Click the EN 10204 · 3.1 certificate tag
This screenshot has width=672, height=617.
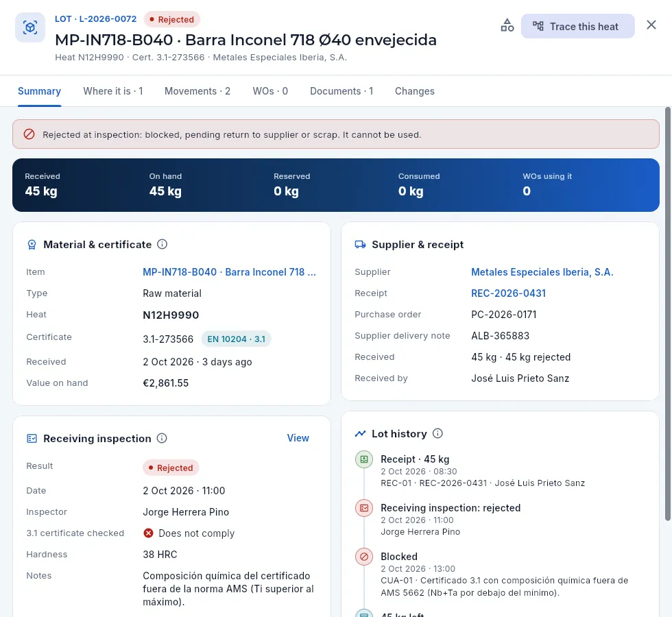pyautogui.click(x=236, y=339)
